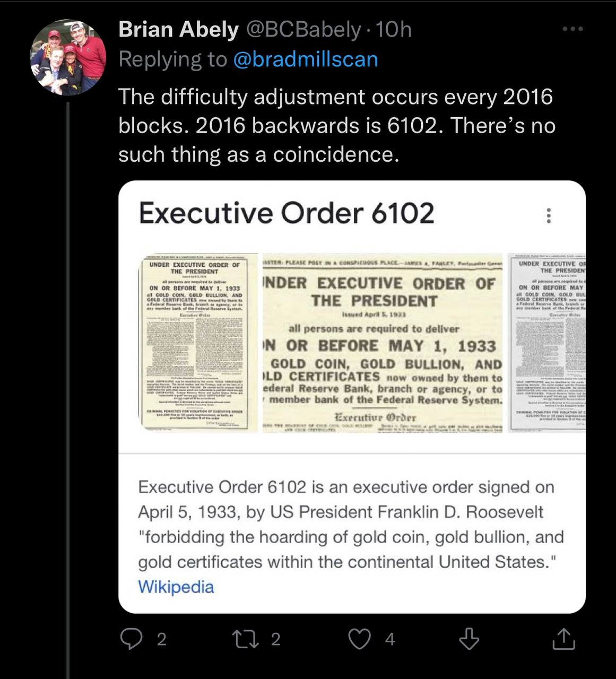
Task: Open the right partially visible poster thumbnail
Action: tap(546, 343)
